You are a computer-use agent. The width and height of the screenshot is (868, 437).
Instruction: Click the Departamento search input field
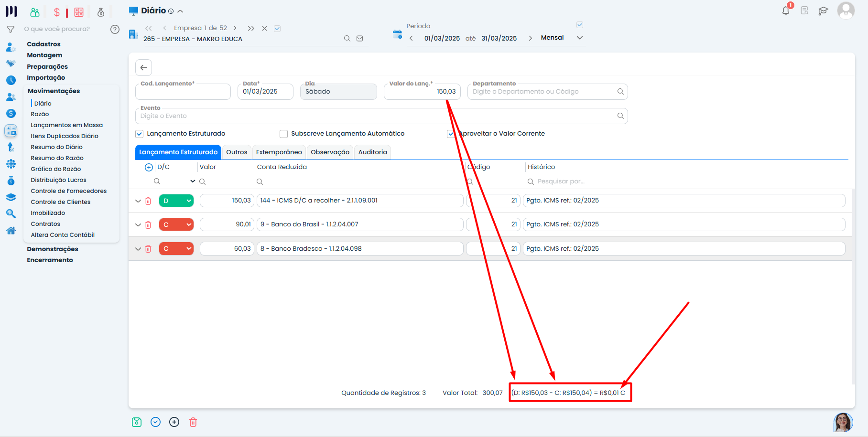click(542, 92)
